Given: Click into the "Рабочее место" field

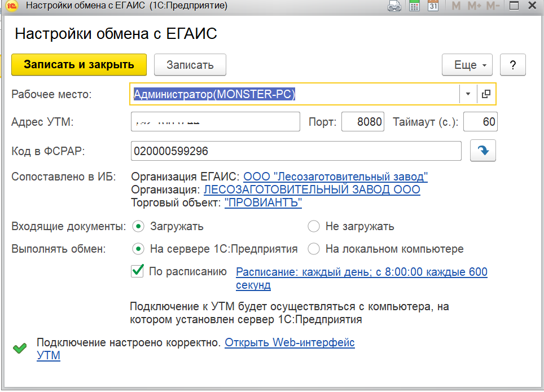Looking at the screenshot, I should pyautogui.click(x=295, y=94).
